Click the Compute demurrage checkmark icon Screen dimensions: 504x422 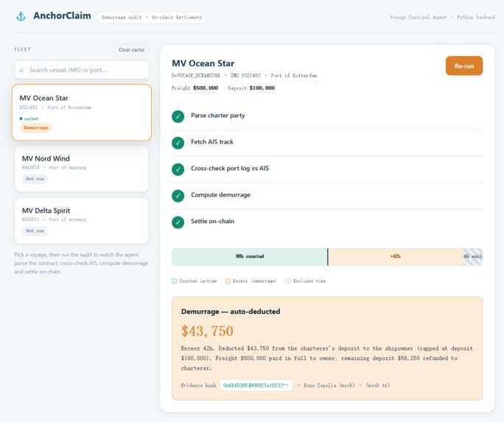tap(178, 196)
